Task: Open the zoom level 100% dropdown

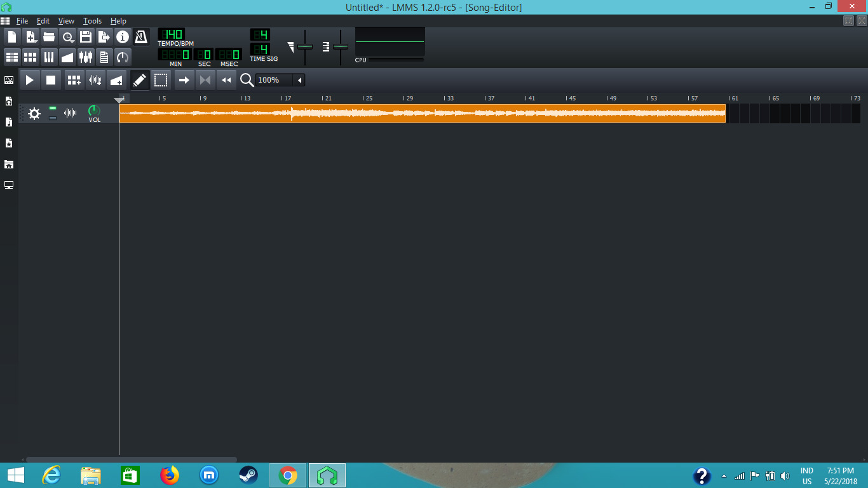Action: coord(299,80)
